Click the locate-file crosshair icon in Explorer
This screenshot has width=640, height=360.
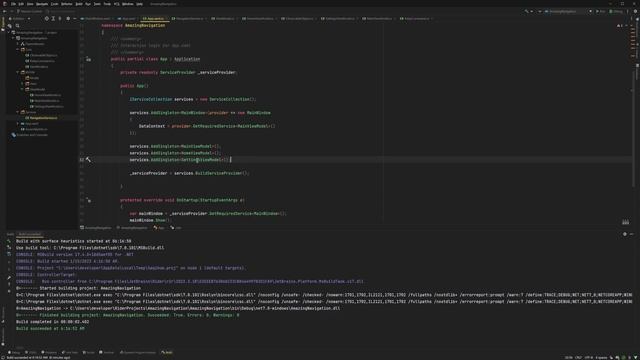47,18
